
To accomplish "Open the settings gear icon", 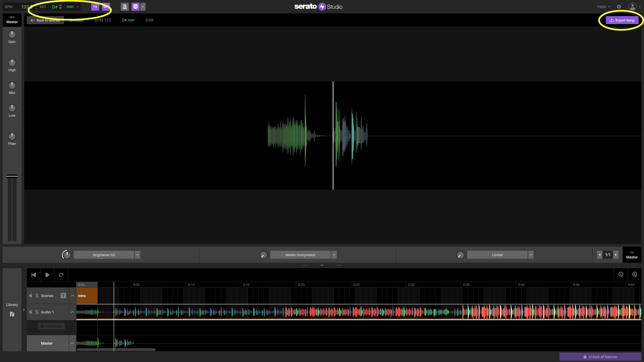I will point(619,7).
